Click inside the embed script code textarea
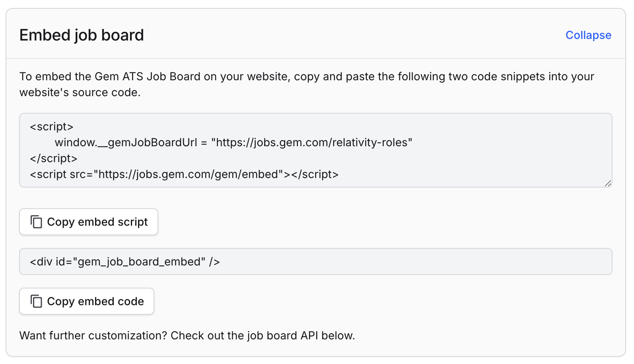This screenshot has width=634, height=364. pyautogui.click(x=316, y=150)
